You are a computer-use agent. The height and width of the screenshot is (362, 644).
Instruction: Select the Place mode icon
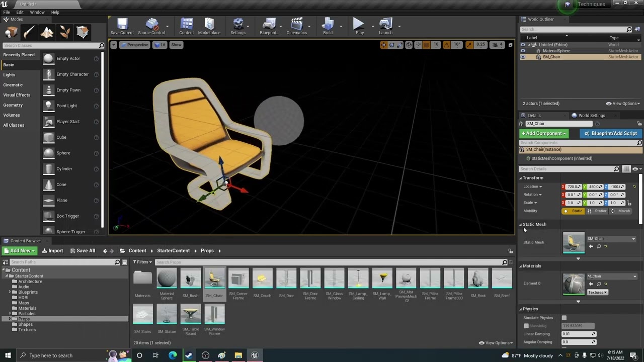(11, 32)
